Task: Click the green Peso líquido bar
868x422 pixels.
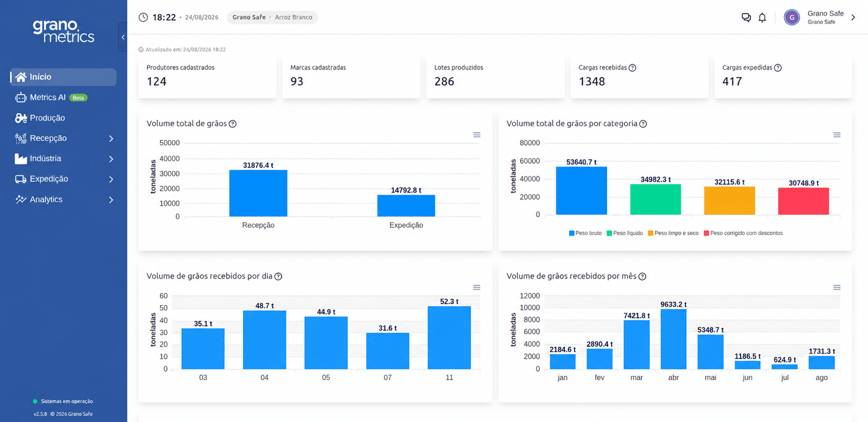Action: (x=655, y=199)
